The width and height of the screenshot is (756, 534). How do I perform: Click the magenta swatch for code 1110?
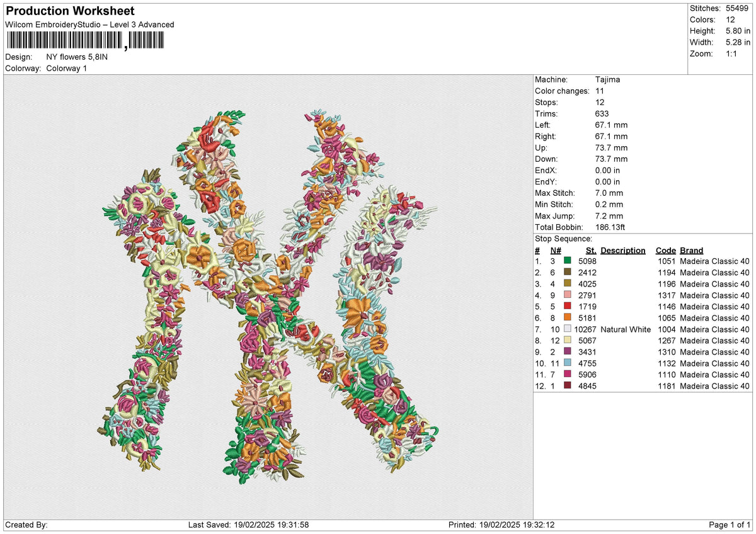pyautogui.click(x=567, y=374)
